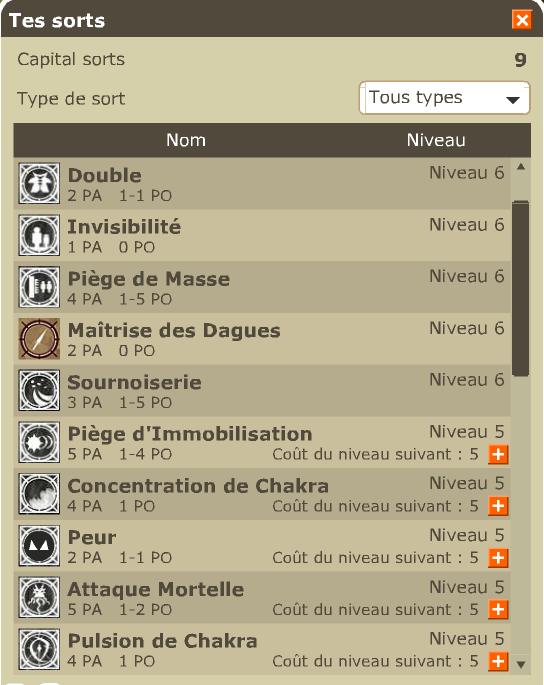Click the Concentration de Chakra icon
The image size is (544, 685).
pyautogui.click(x=39, y=494)
